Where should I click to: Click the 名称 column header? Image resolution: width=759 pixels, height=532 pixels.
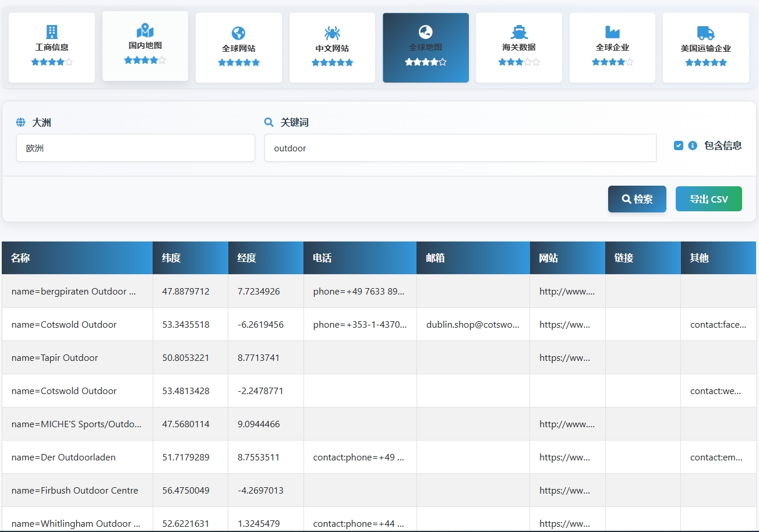tap(77, 258)
